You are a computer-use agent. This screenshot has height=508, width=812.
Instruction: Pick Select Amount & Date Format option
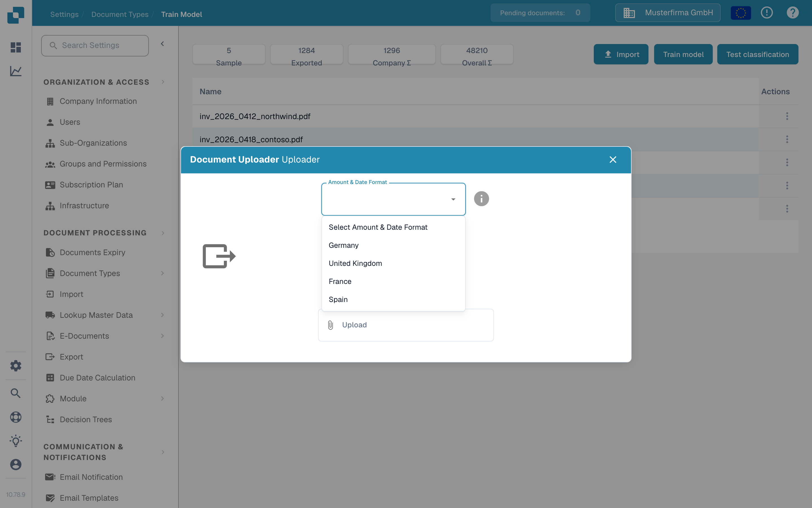coord(393,227)
